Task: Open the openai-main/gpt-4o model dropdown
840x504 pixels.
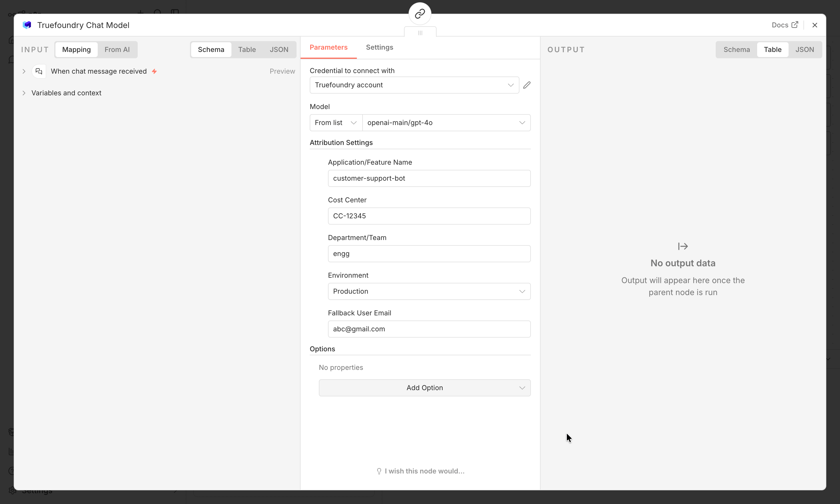Action: (x=446, y=123)
